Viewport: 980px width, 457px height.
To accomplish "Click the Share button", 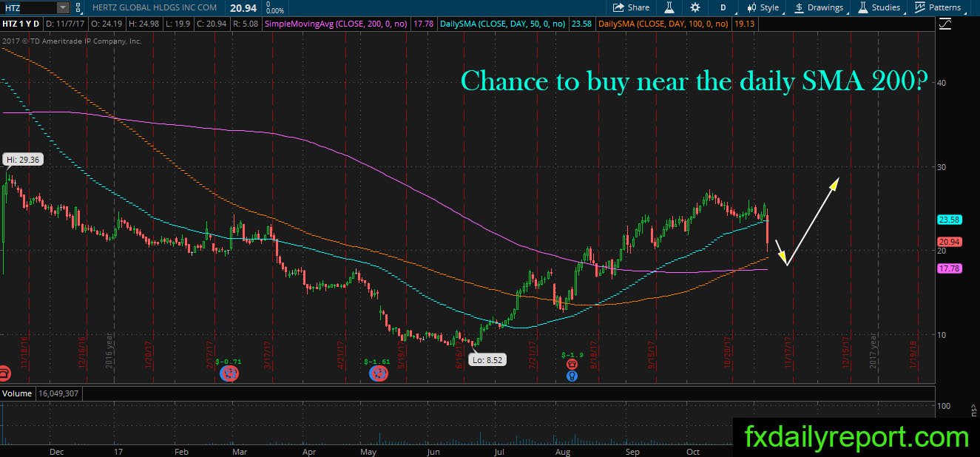I will tap(631, 7).
